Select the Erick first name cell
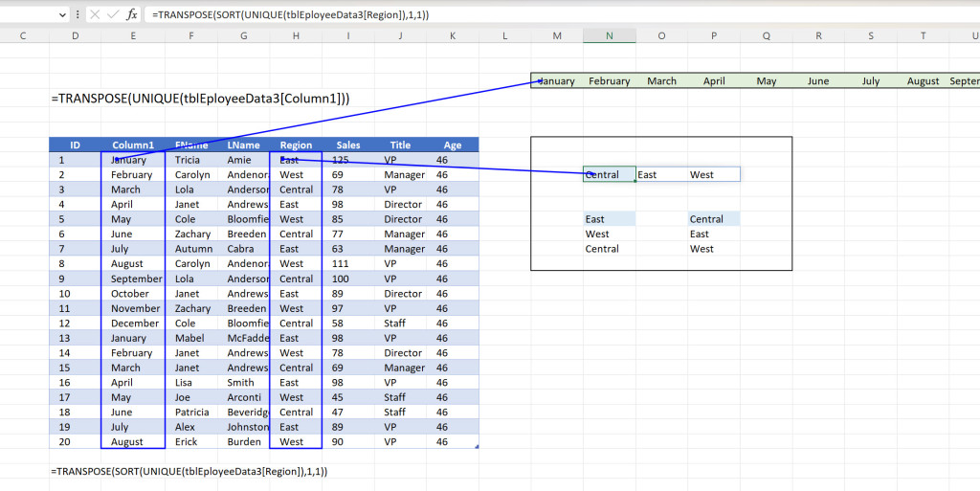The width and height of the screenshot is (980, 491). (191, 441)
